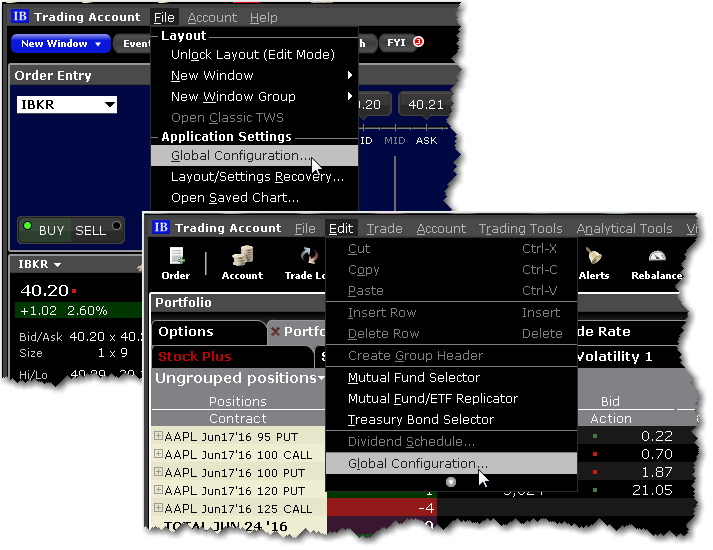Image resolution: width=713 pixels, height=550 pixels.
Task: Expand the AAPL Jun17'16 95 PUT row
Action: (158, 436)
